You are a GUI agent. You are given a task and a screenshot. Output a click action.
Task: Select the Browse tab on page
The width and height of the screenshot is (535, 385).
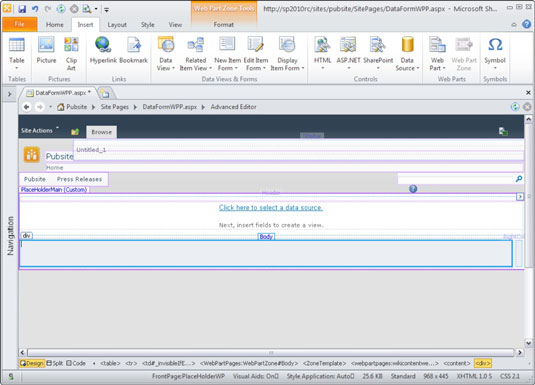(x=101, y=132)
